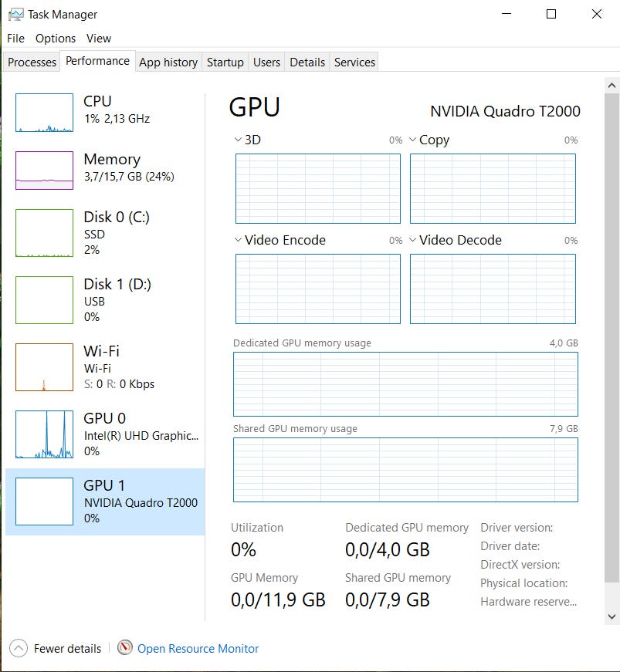Select the Wi-Fi graph thumbnail
620x672 pixels.
[x=44, y=367]
